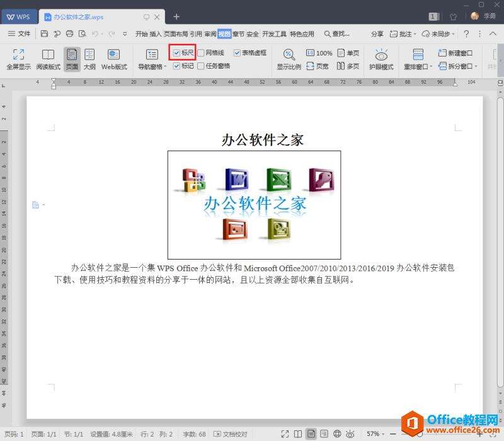Enable the 网格线 gridlines checkbox
Image resolution: width=504 pixels, height=441 pixels.
pos(201,53)
